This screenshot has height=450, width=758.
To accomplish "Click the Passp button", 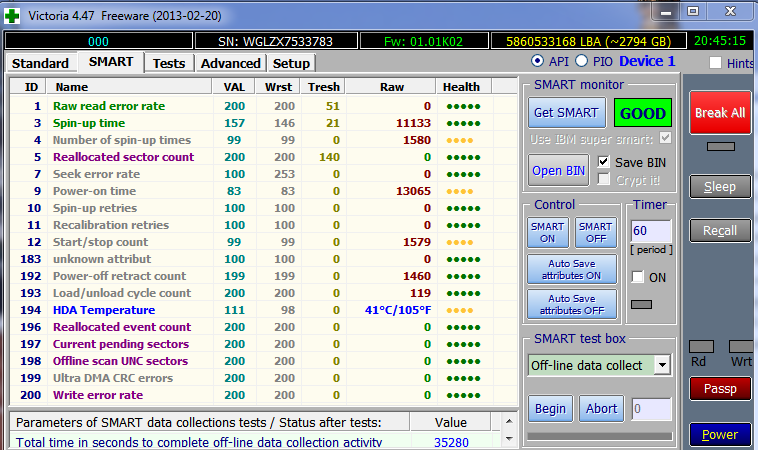I will [720, 389].
